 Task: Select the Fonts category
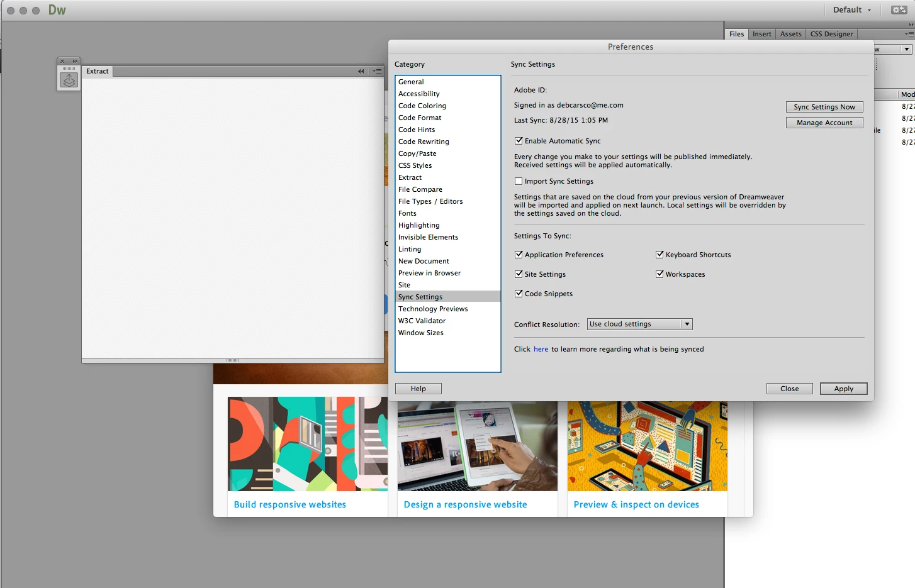coord(448,213)
